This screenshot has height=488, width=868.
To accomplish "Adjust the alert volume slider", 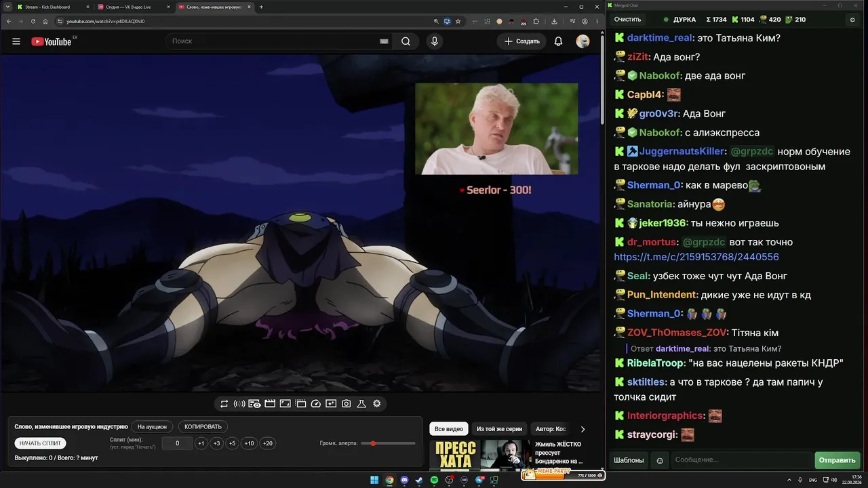I will point(389,443).
